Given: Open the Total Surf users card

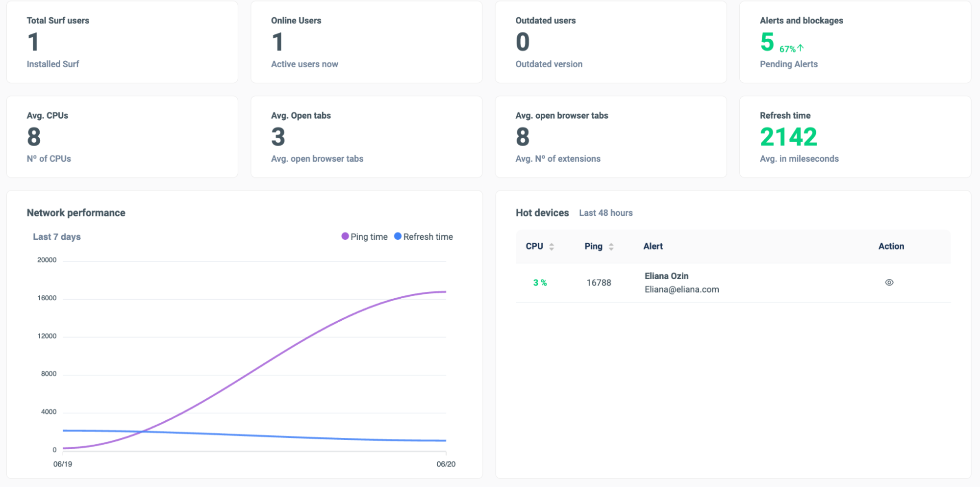Looking at the screenshot, I should (x=122, y=42).
